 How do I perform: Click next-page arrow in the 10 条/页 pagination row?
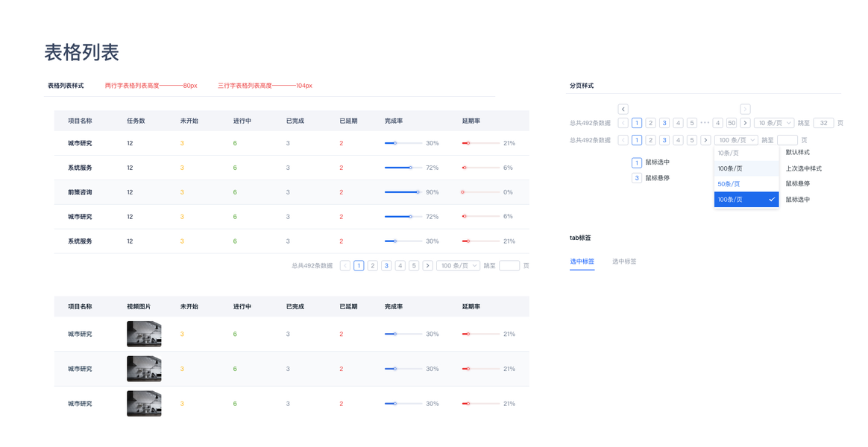[745, 123]
